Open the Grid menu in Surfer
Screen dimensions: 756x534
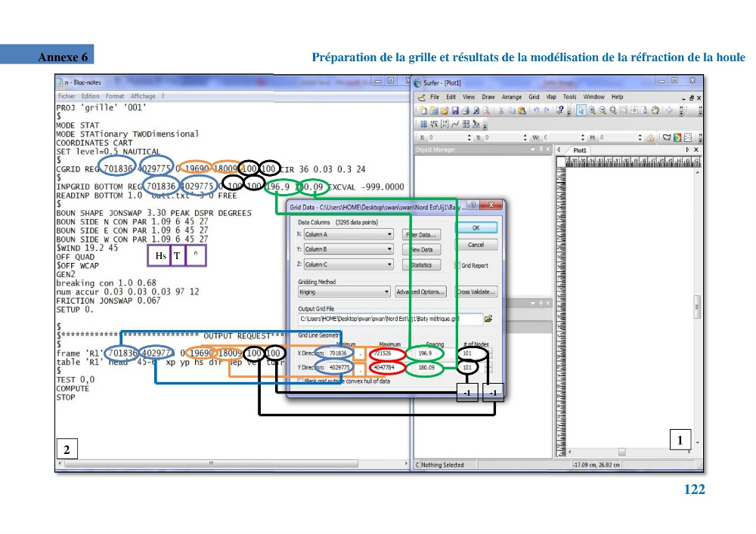pyautogui.click(x=534, y=97)
